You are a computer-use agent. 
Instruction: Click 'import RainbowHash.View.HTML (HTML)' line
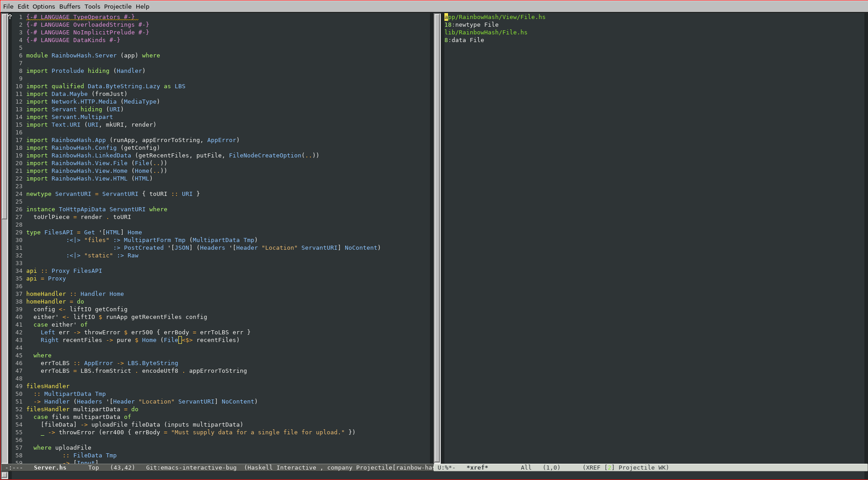(89, 179)
